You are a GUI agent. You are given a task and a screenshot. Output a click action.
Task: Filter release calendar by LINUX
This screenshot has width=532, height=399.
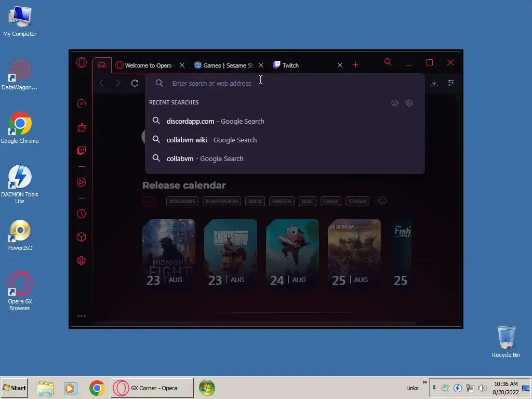(331, 201)
